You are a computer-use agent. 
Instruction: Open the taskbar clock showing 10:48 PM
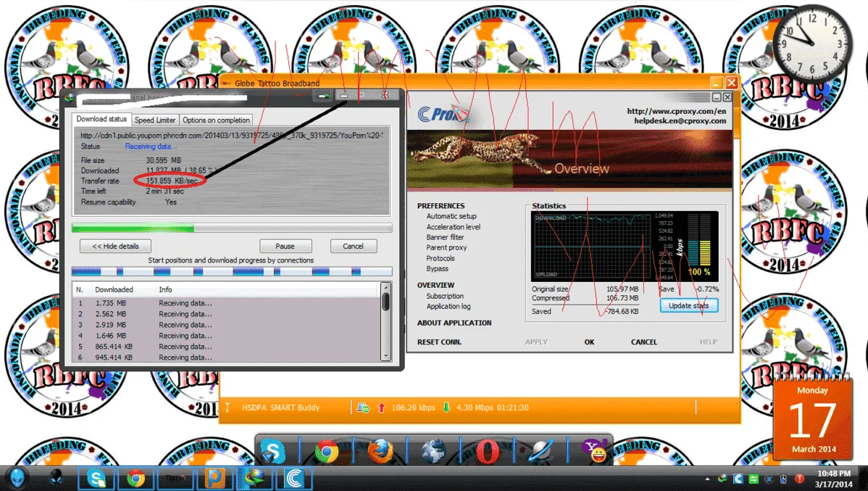tap(834, 479)
